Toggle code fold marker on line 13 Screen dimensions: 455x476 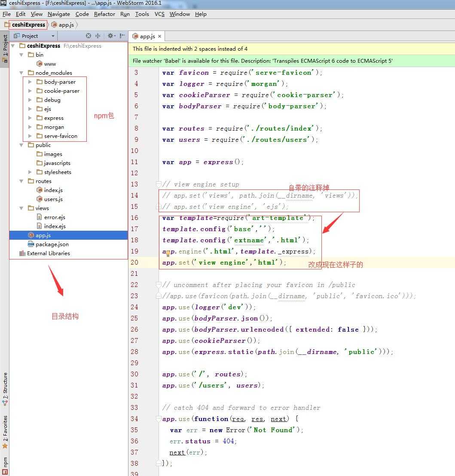[x=159, y=184]
